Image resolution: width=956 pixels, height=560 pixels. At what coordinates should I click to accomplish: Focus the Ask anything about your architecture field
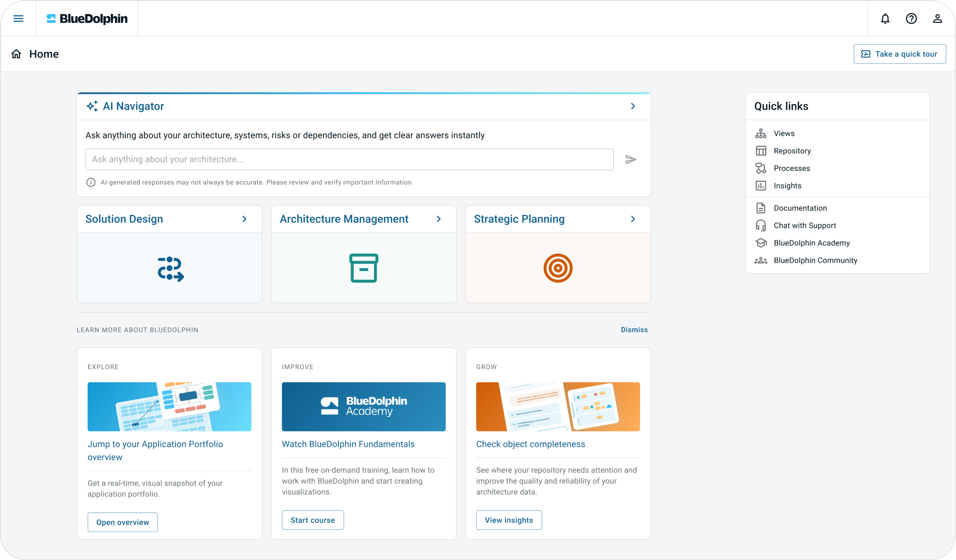pyautogui.click(x=349, y=159)
